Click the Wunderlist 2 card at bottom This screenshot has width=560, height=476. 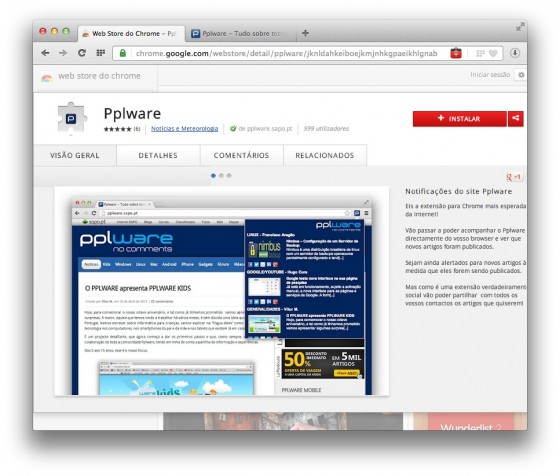(x=470, y=421)
